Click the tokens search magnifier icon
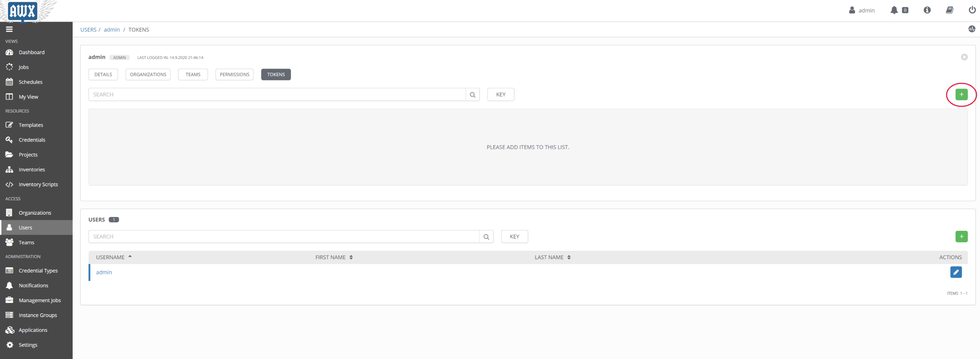Image resolution: width=980 pixels, height=359 pixels. click(x=472, y=95)
